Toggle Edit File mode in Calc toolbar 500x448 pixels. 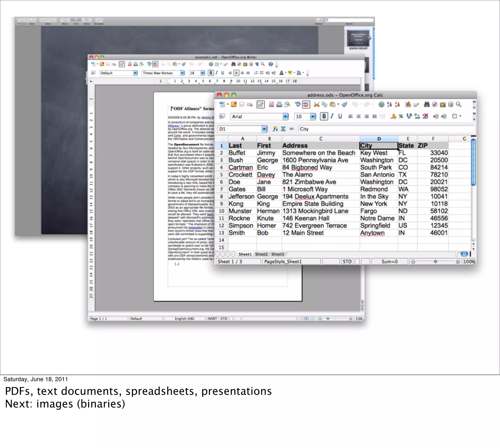tap(260, 104)
